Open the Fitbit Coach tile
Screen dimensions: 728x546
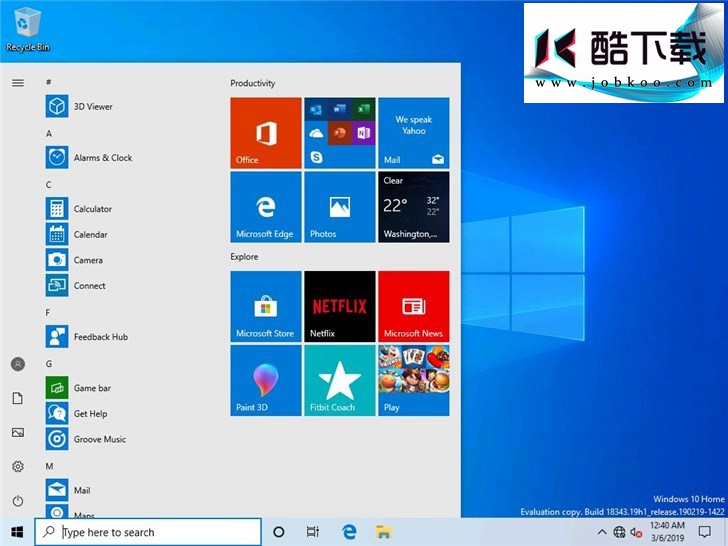[x=340, y=380]
